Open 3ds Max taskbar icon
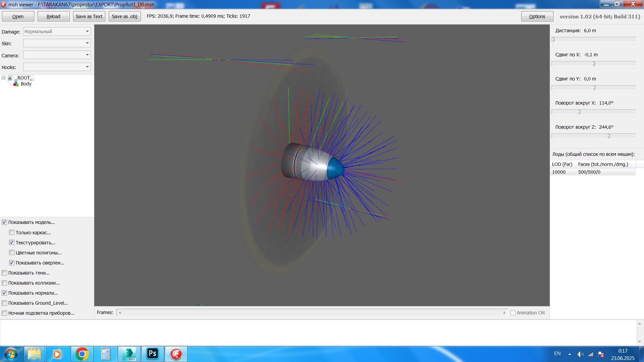644x362 pixels. coord(129,354)
